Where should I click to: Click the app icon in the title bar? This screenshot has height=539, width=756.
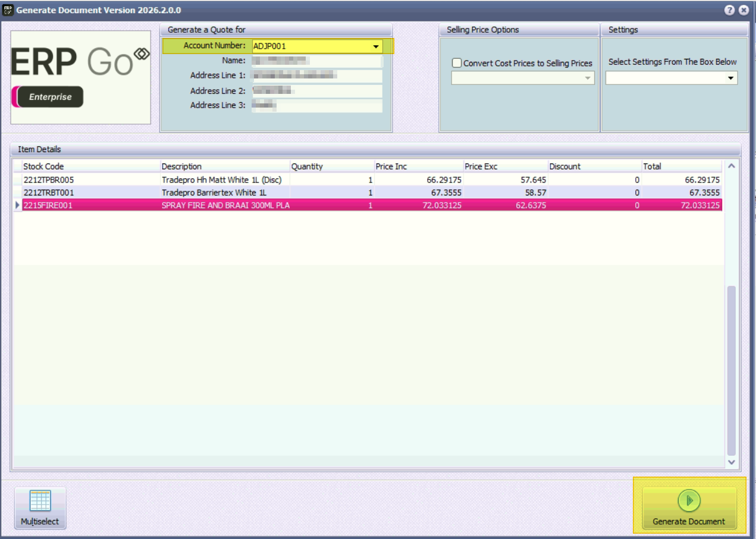(x=8, y=10)
